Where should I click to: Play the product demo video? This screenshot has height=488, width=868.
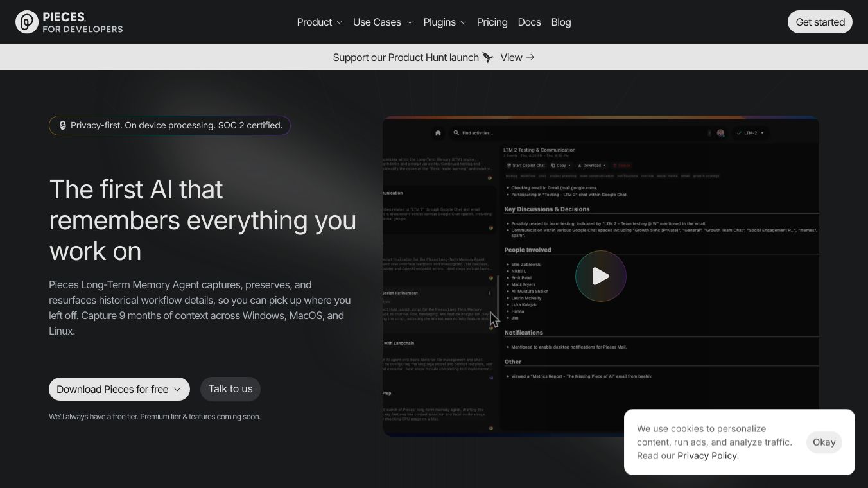601,276
